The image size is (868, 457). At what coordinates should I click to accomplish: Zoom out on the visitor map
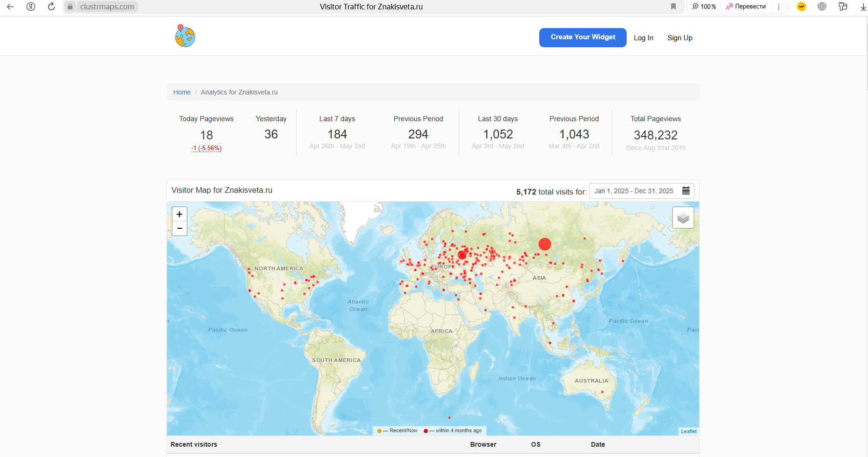pyautogui.click(x=180, y=228)
